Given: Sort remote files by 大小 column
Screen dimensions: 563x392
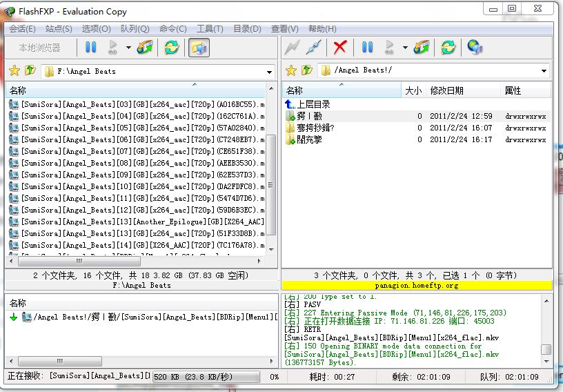Looking at the screenshot, I should pos(413,90).
